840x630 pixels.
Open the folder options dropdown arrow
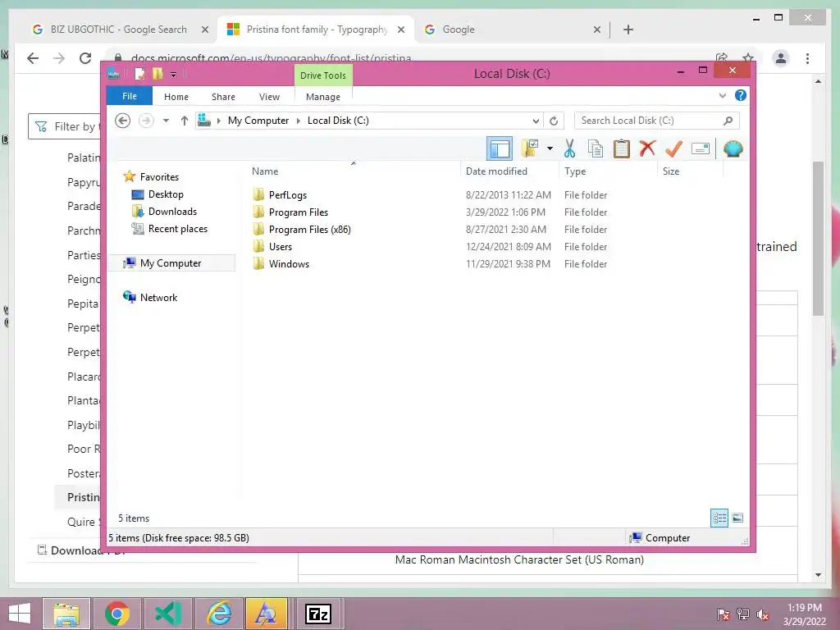point(550,148)
